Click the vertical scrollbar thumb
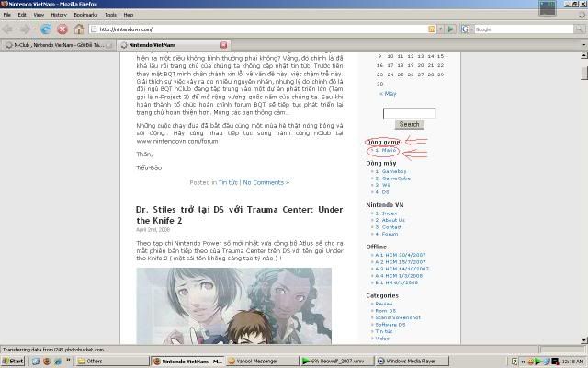The height and width of the screenshot is (368, 588). pos(584,73)
